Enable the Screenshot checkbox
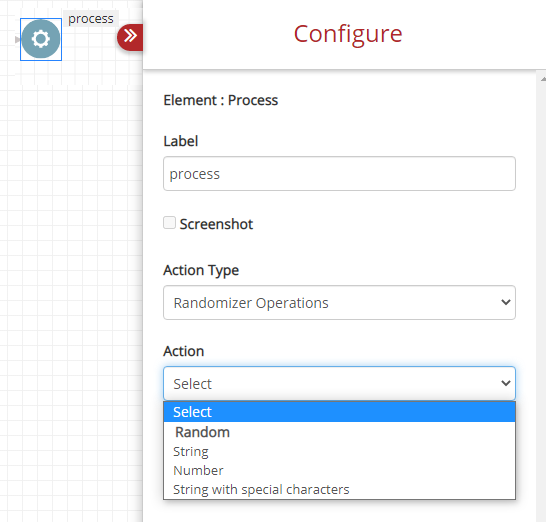 tap(170, 223)
